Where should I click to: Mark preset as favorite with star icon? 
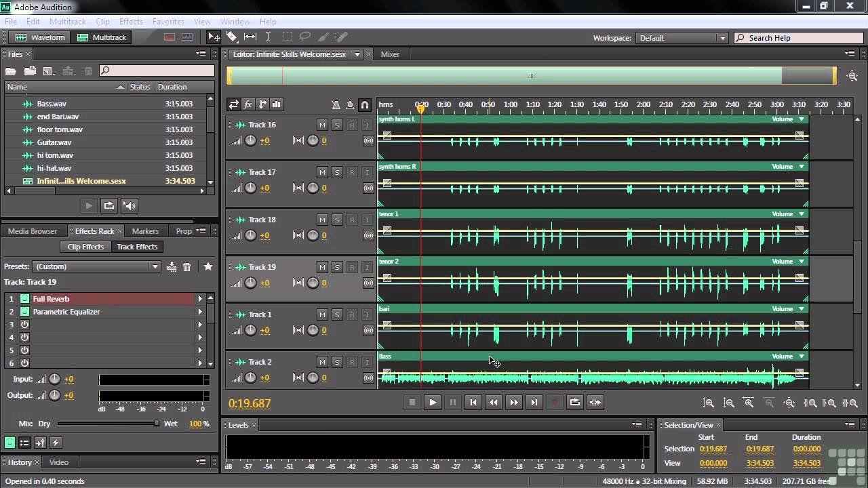[208, 266]
